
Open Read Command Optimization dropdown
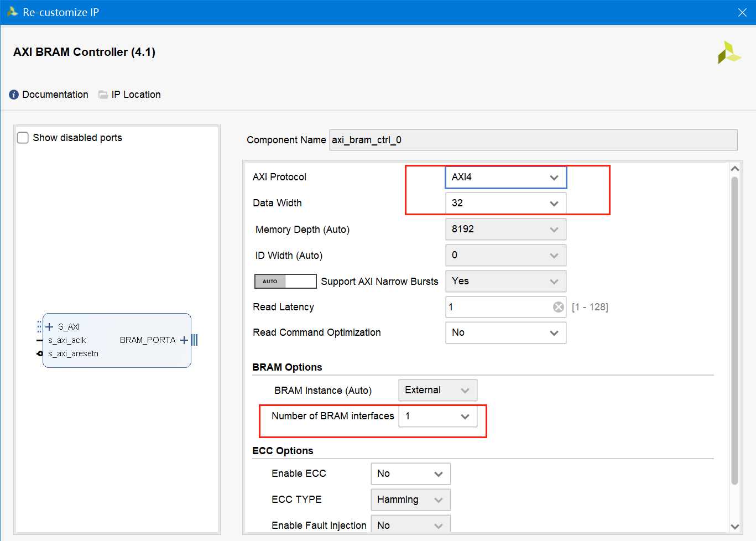coord(506,332)
